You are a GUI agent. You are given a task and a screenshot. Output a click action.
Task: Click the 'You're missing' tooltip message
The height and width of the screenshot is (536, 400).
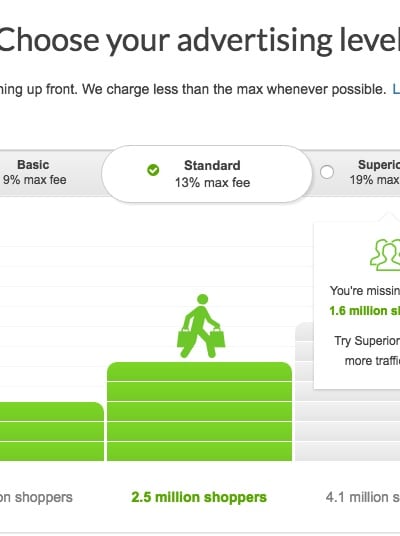tap(365, 291)
